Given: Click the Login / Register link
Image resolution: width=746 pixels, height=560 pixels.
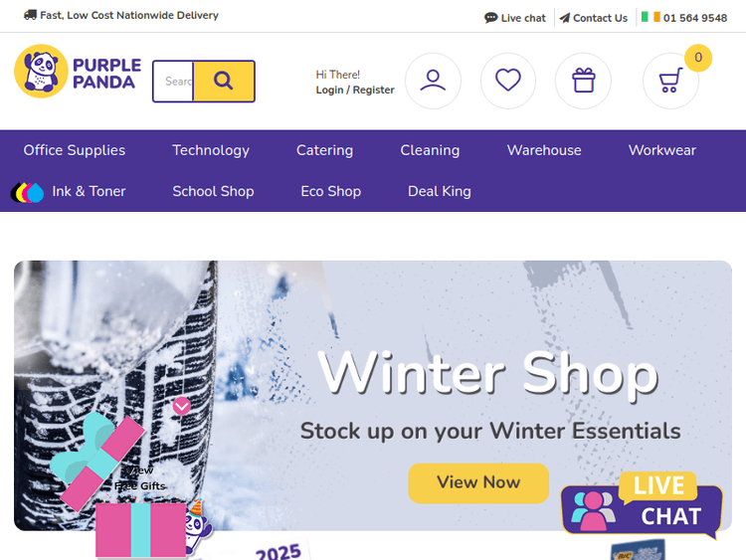Looking at the screenshot, I should pos(355,90).
